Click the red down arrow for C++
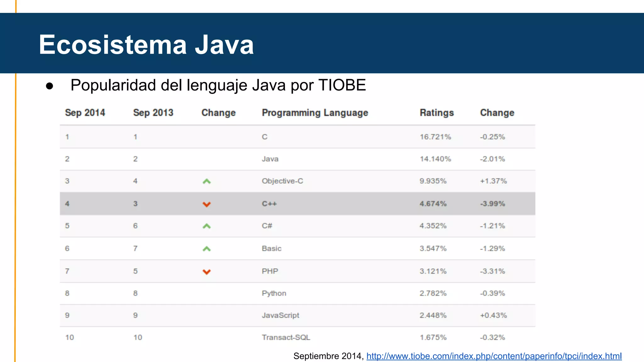 pos(207,204)
